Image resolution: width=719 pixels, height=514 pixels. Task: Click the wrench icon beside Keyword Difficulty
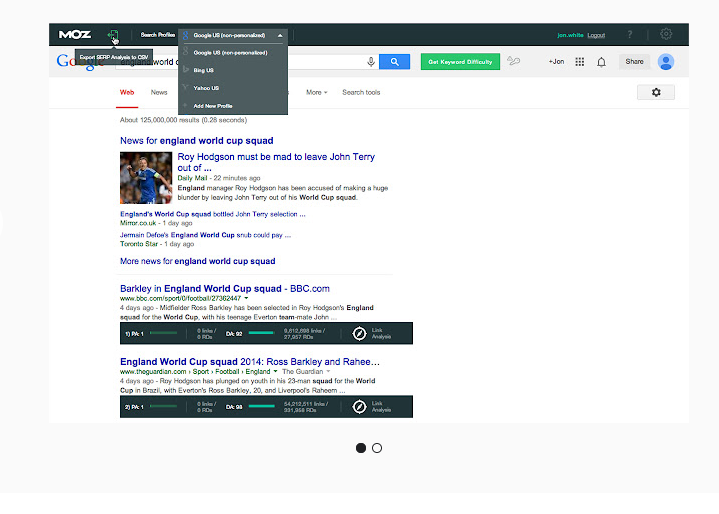click(514, 61)
